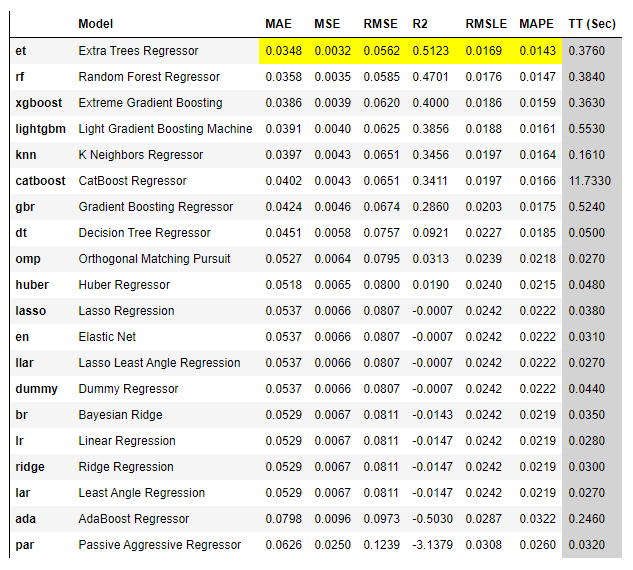
Task: Select the 'ridge' row index
Action: coord(30,467)
